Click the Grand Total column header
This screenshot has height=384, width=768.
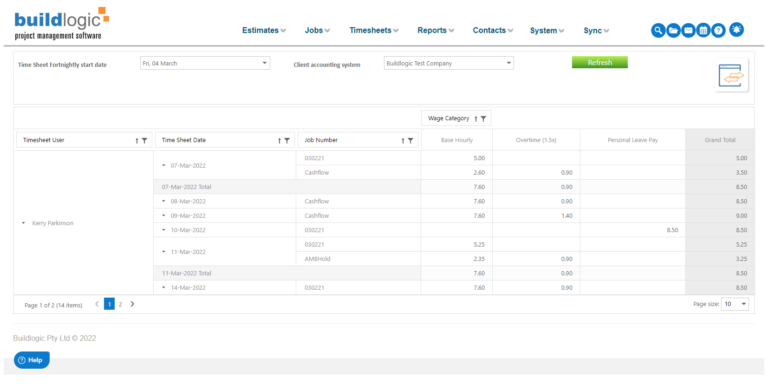pyautogui.click(x=720, y=140)
